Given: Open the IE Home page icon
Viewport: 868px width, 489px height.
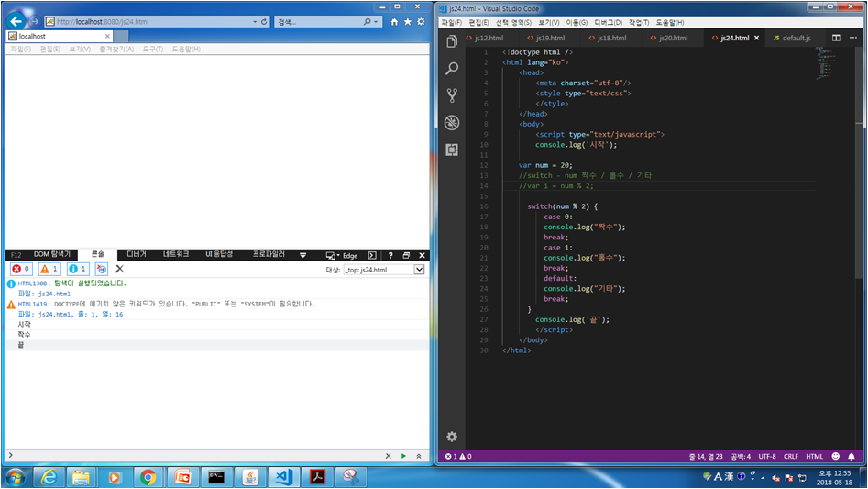Looking at the screenshot, I should coord(394,22).
